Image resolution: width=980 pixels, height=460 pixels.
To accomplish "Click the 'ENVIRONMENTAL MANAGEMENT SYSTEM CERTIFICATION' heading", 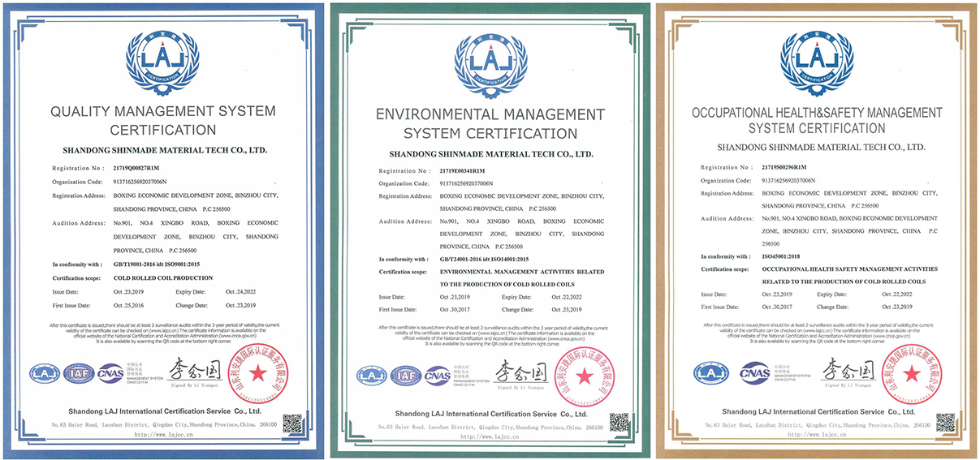I will coord(490,123).
